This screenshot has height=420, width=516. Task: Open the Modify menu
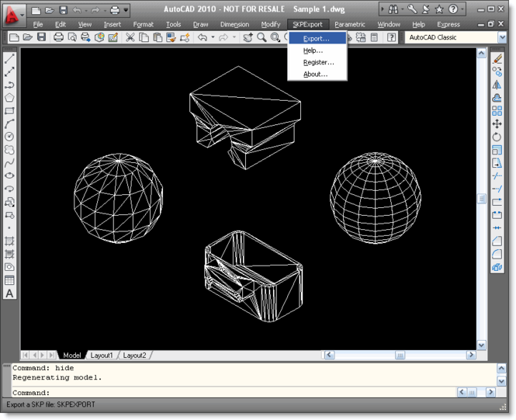(x=271, y=24)
